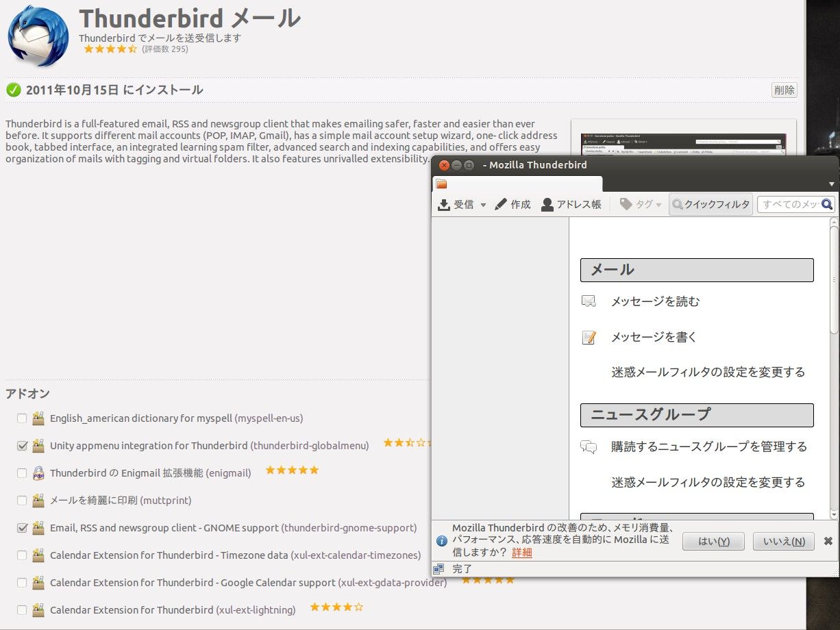The height and width of the screenshot is (630, 840).
Task: Click 購読するニュースグループを管理する link
Action: [709, 446]
